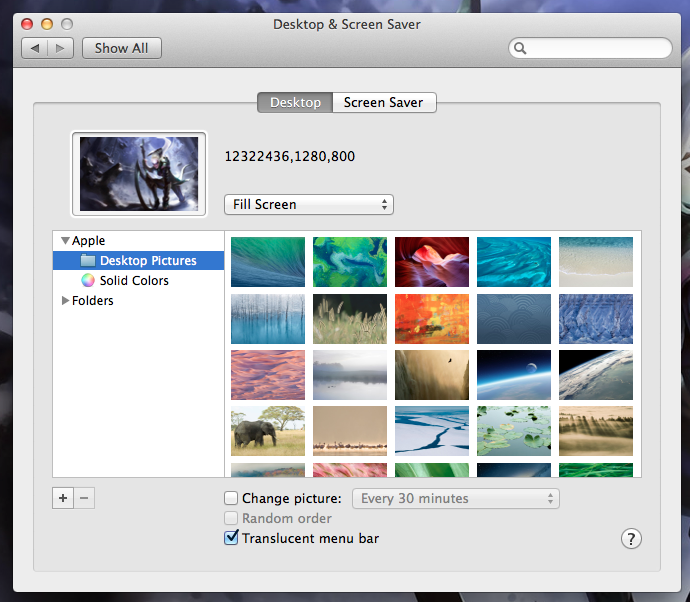Choose the orange abstract painting wallpaper
The height and width of the screenshot is (602, 690).
click(432, 319)
